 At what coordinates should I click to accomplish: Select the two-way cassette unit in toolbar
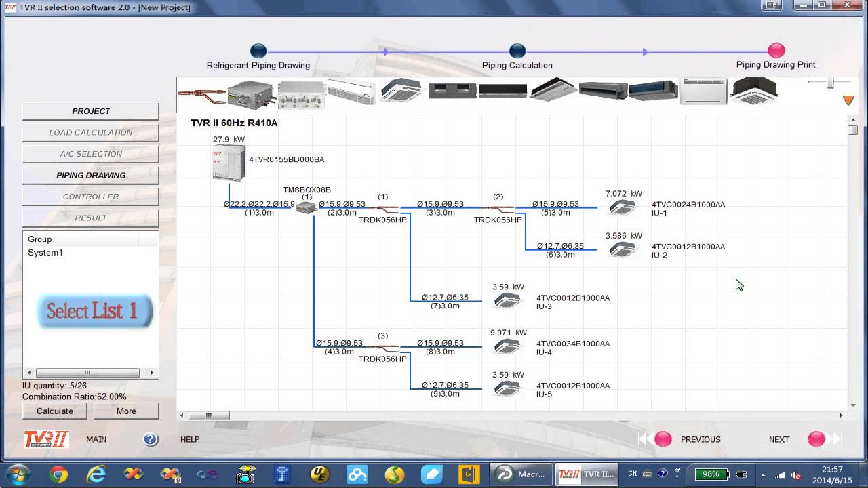pos(452,91)
